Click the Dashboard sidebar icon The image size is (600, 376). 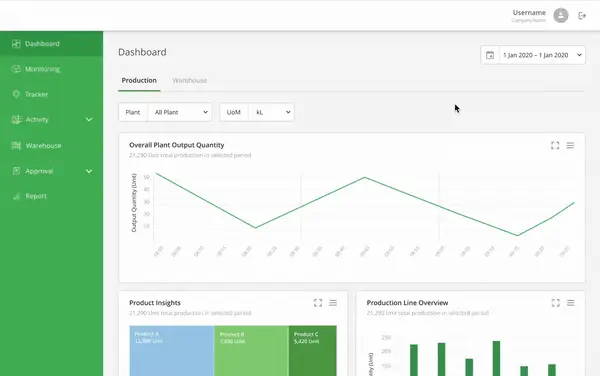tap(16, 44)
